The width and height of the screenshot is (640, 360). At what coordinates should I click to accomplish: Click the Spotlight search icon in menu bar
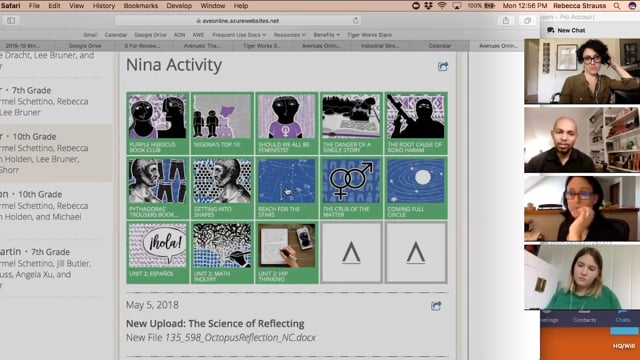(x=617, y=6)
